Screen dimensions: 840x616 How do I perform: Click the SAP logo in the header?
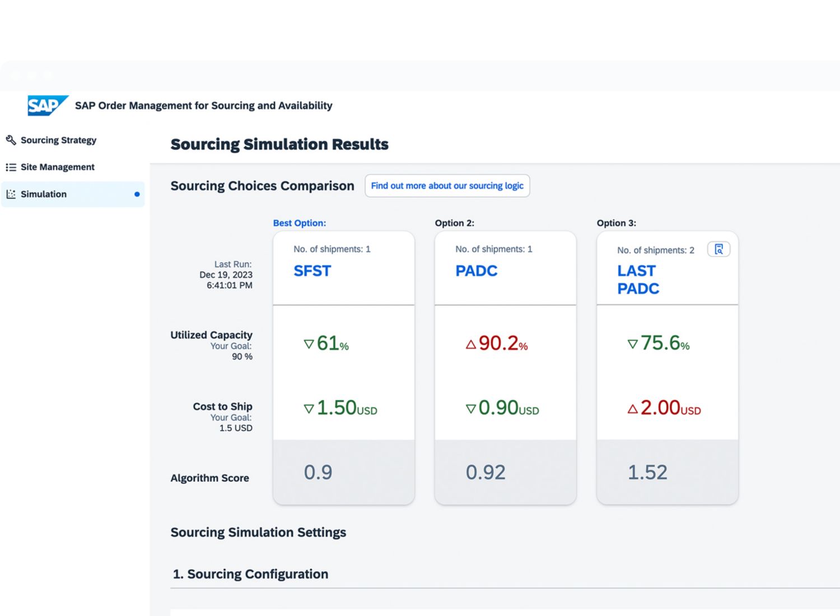pos(47,105)
